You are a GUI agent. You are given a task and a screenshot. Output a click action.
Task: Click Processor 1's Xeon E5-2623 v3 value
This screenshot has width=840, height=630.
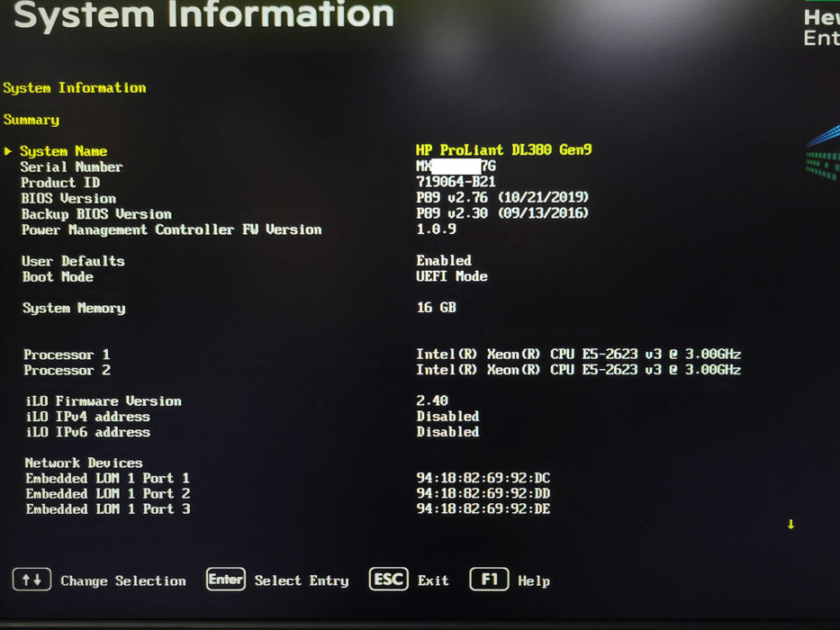click(579, 354)
